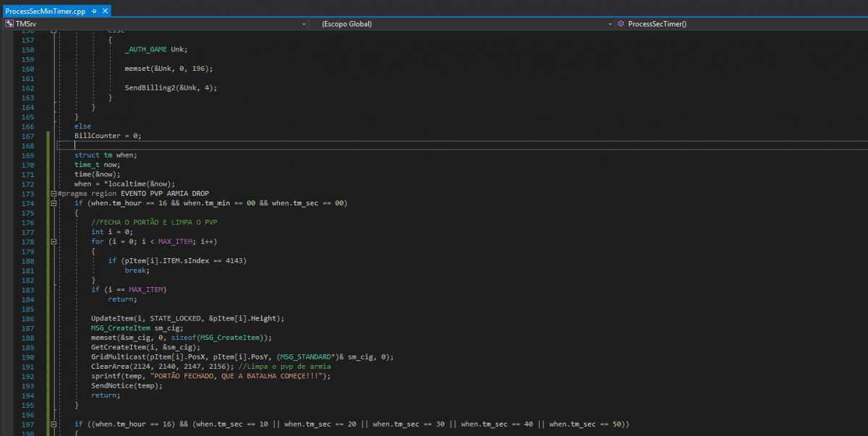Collapse the if block at line 197
Image resolution: width=868 pixels, height=436 pixels.
54,423
